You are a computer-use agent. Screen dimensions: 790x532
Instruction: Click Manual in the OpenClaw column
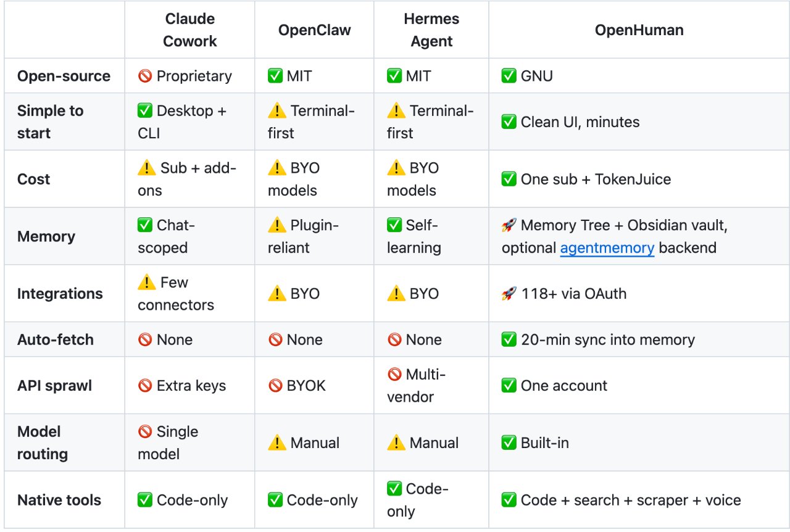point(315,443)
